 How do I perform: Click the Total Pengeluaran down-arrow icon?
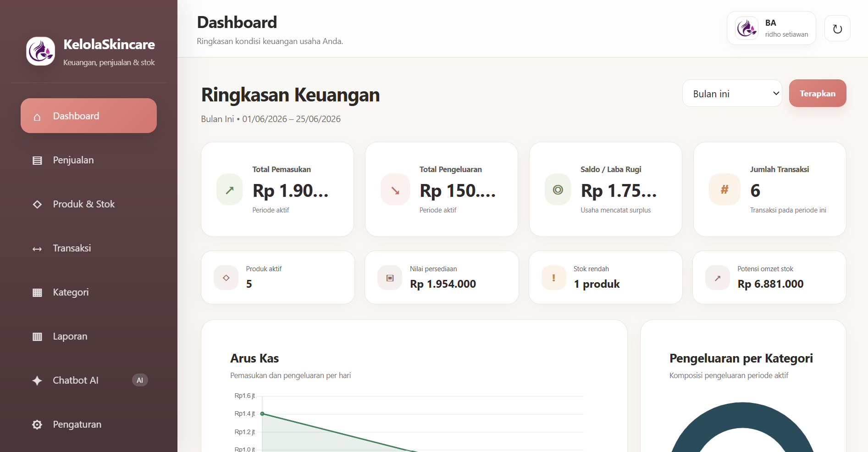click(395, 190)
